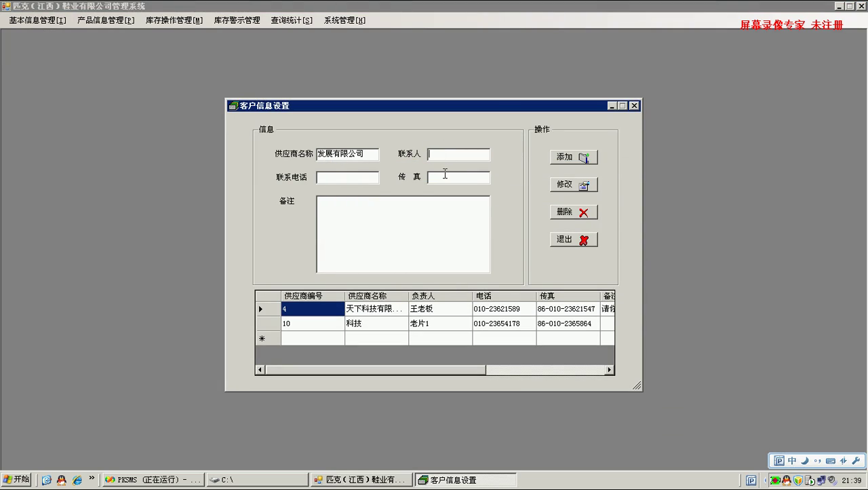Switch to 匹克(江西)鞋业 taskbar item
The image size is (868, 490).
click(361, 480)
